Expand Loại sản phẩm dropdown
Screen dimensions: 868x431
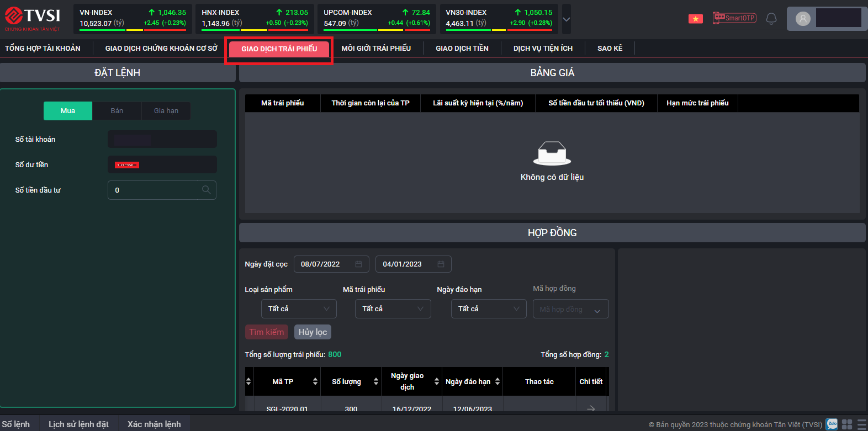(x=299, y=309)
